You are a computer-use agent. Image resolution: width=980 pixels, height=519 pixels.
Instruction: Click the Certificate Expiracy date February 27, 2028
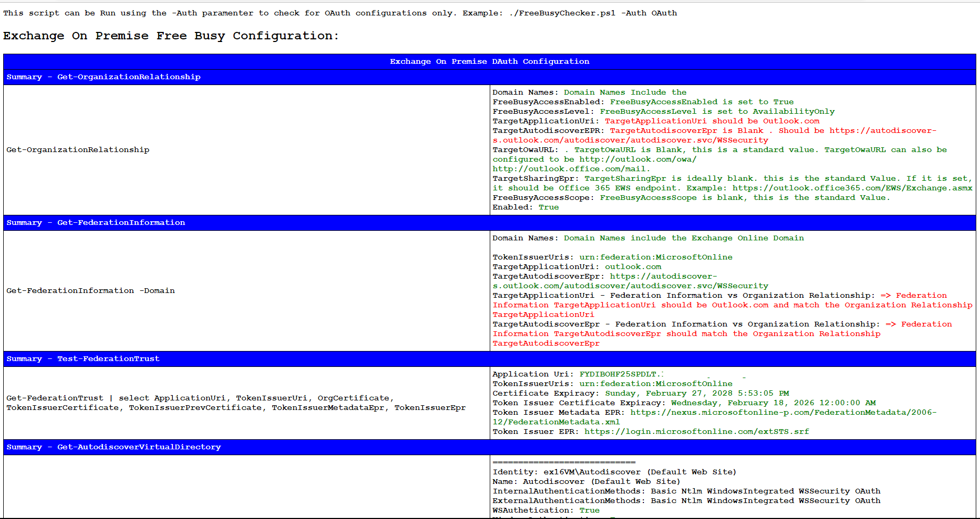[x=697, y=394]
